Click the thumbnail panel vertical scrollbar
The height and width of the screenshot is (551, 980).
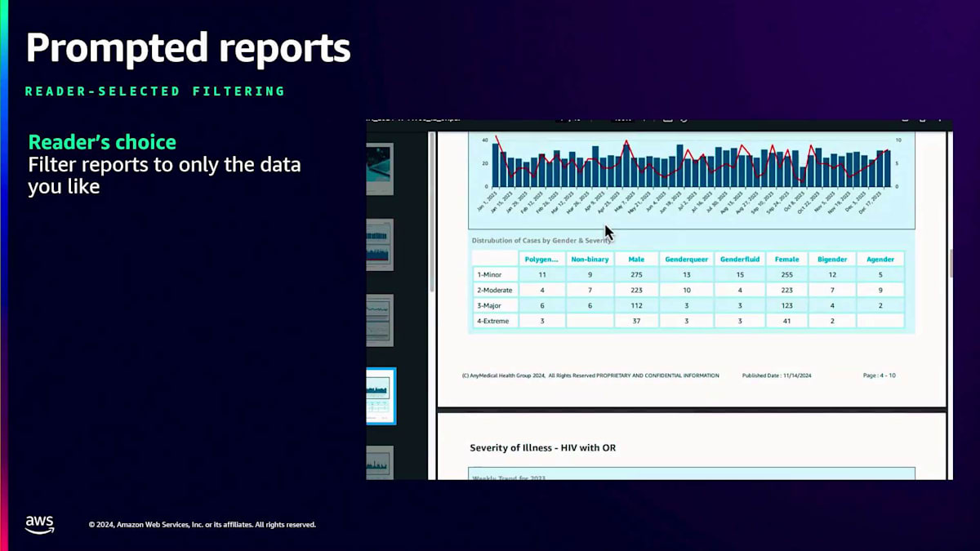432,212
